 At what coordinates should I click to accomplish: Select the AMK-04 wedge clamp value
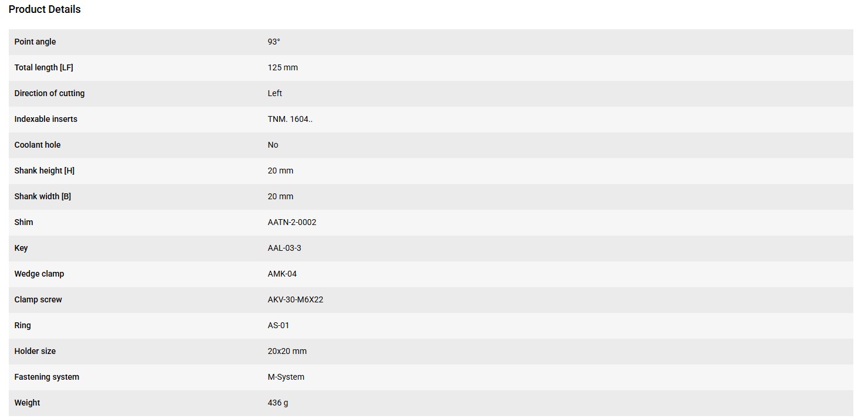coord(282,274)
